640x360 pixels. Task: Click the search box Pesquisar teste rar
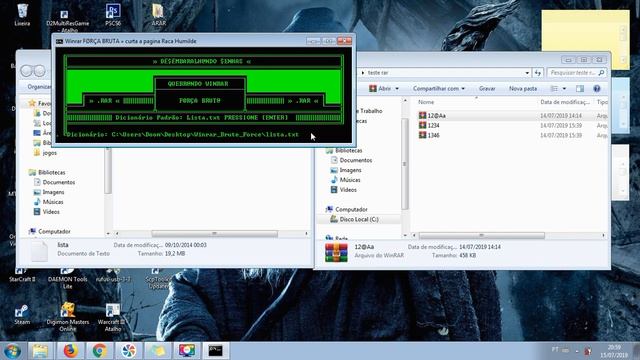(x=576, y=73)
